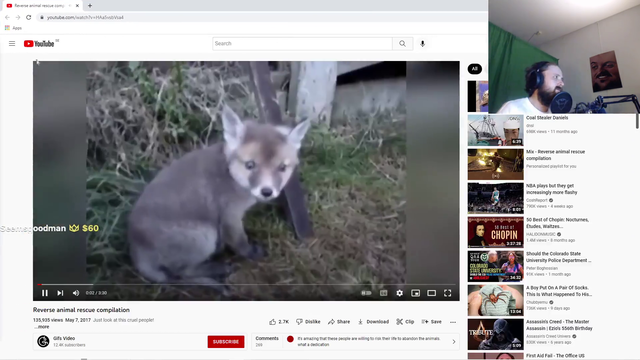
Task: Open Coal Stealer Daniels video thumbnail
Action: click(496, 130)
